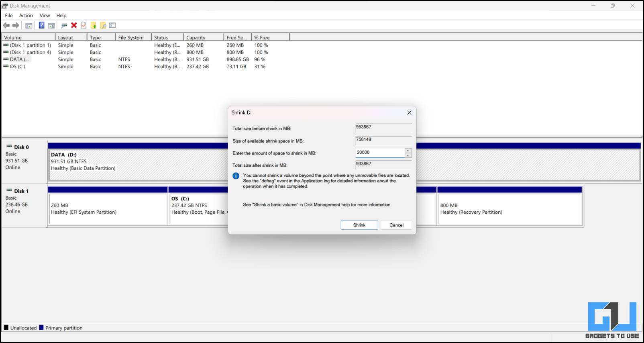Click the drive icon beside Disk 1 label
Viewport: 644px width, 343px height.
9,190
